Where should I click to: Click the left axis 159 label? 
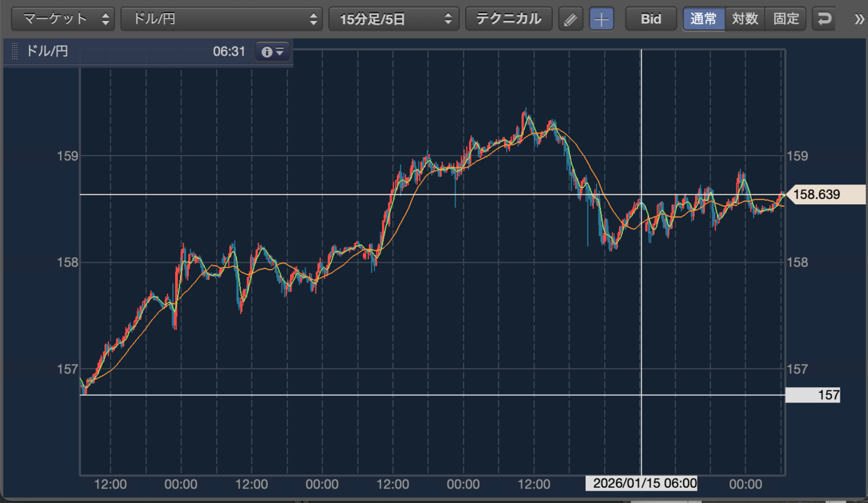pos(67,156)
